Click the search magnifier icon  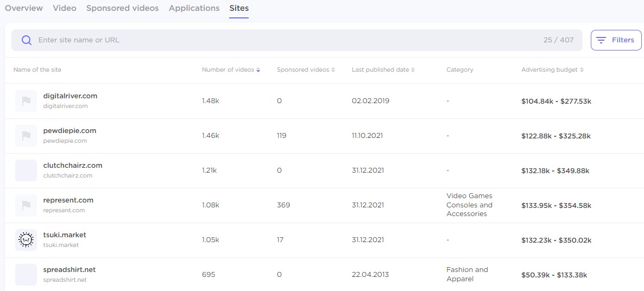pyautogui.click(x=26, y=40)
